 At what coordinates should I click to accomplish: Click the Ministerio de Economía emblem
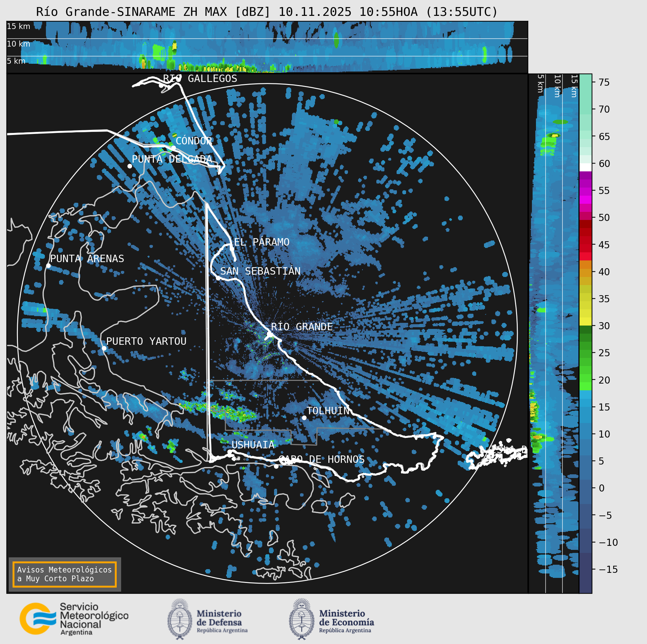[x=301, y=619]
